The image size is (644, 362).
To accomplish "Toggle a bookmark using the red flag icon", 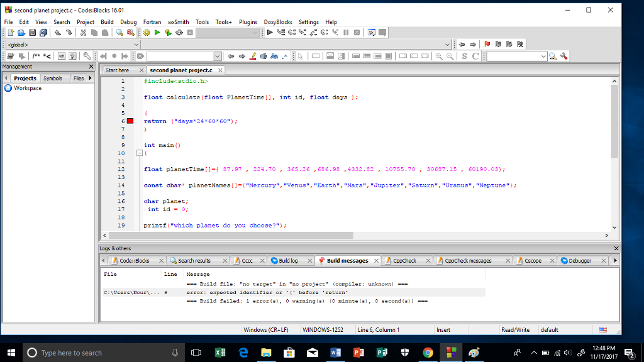I will [487, 44].
